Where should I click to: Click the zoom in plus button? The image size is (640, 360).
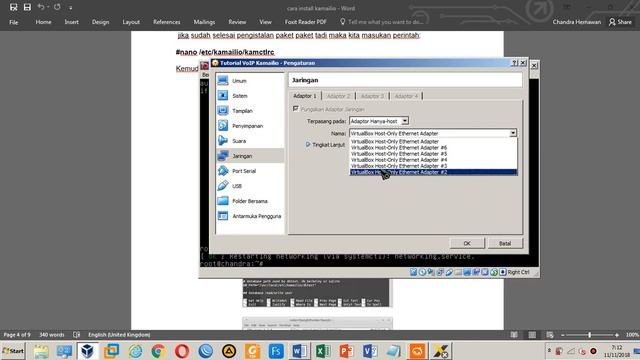point(617,335)
